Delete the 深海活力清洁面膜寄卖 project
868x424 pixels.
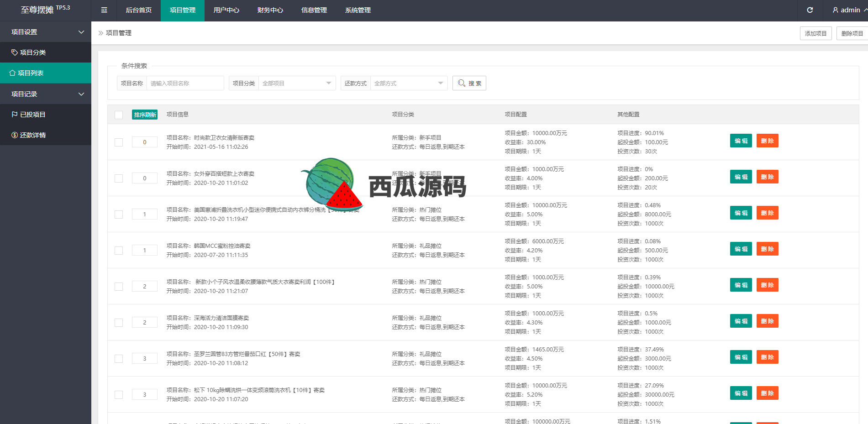pyautogui.click(x=768, y=321)
